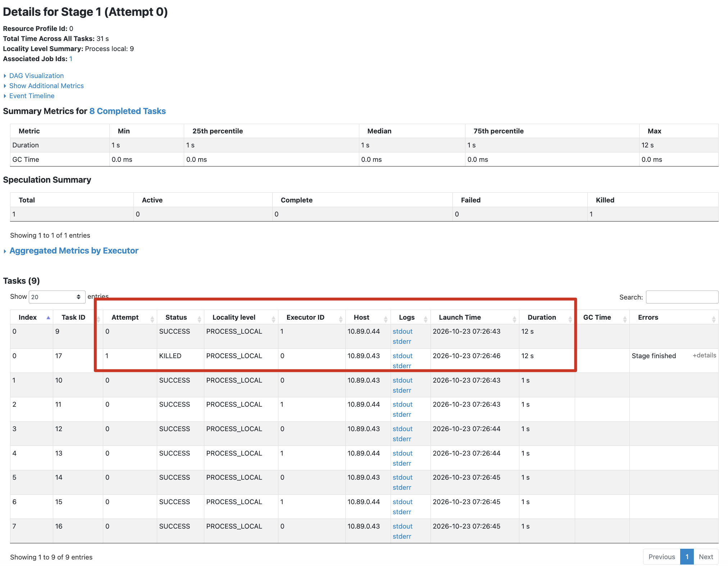Expand the DAG Visualization section
The width and height of the screenshot is (728, 566).
[x=36, y=76]
